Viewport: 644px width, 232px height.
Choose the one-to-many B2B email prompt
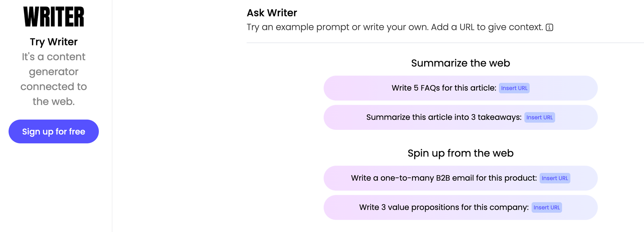tap(443, 178)
